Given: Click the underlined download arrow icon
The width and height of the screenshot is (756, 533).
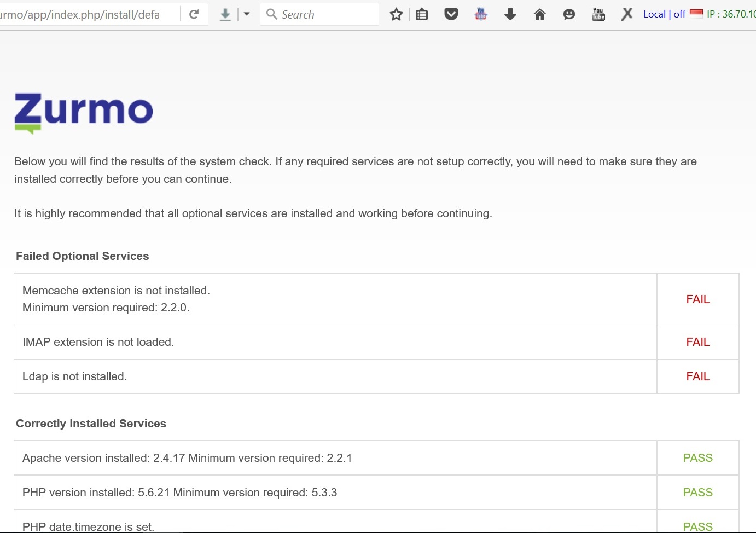Looking at the screenshot, I should (x=225, y=14).
